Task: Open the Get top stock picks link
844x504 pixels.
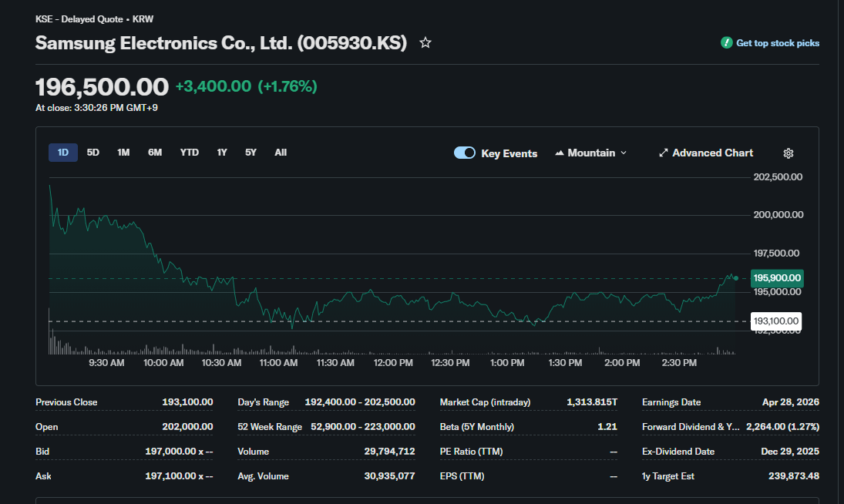Action: click(x=777, y=43)
